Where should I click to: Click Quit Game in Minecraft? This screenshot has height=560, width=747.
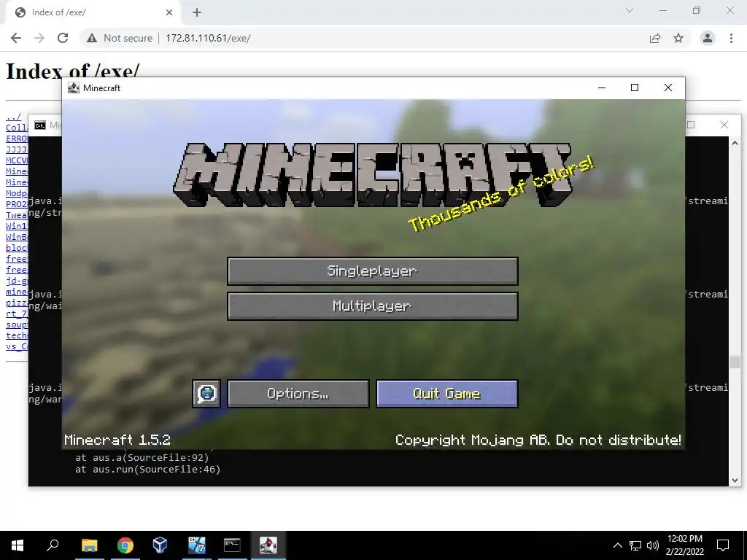(447, 393)
